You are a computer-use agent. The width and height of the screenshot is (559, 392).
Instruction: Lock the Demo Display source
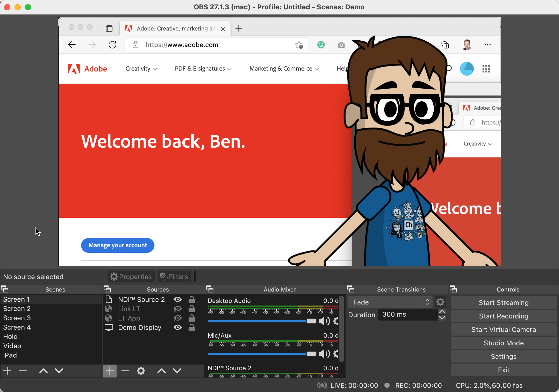coord(192,327)
